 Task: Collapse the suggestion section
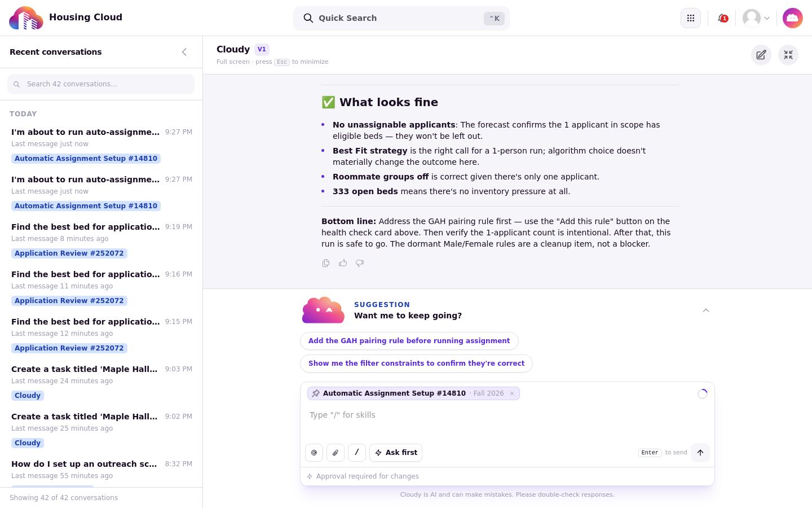(x=706, y=310)
